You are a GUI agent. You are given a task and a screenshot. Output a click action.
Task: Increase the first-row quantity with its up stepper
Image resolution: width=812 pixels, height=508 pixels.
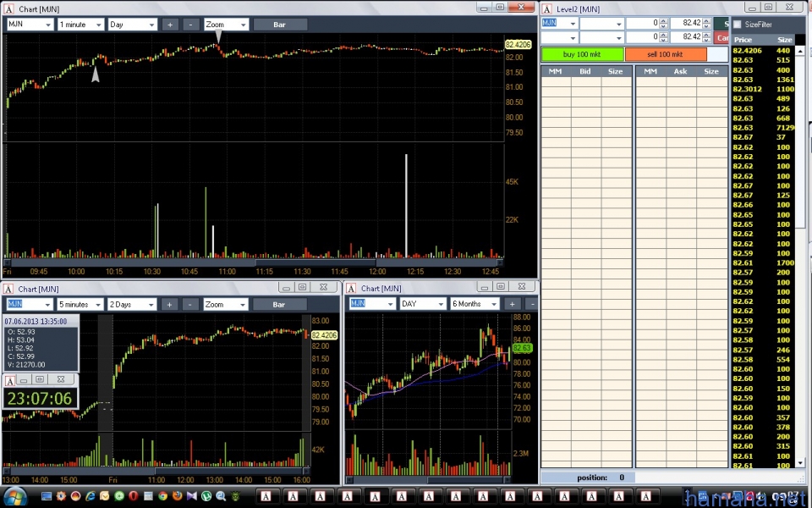[x=664, y=20]
